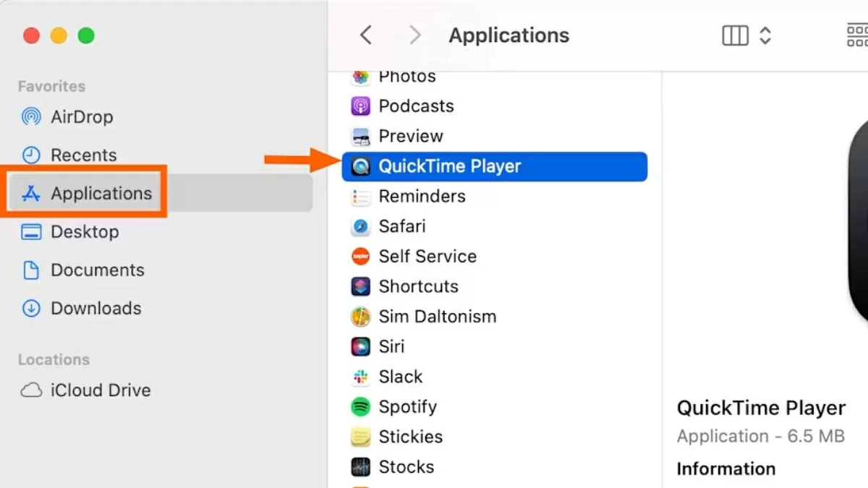Select iCloud Drive under Locations

pyautogui.click(x=100, y=390)
